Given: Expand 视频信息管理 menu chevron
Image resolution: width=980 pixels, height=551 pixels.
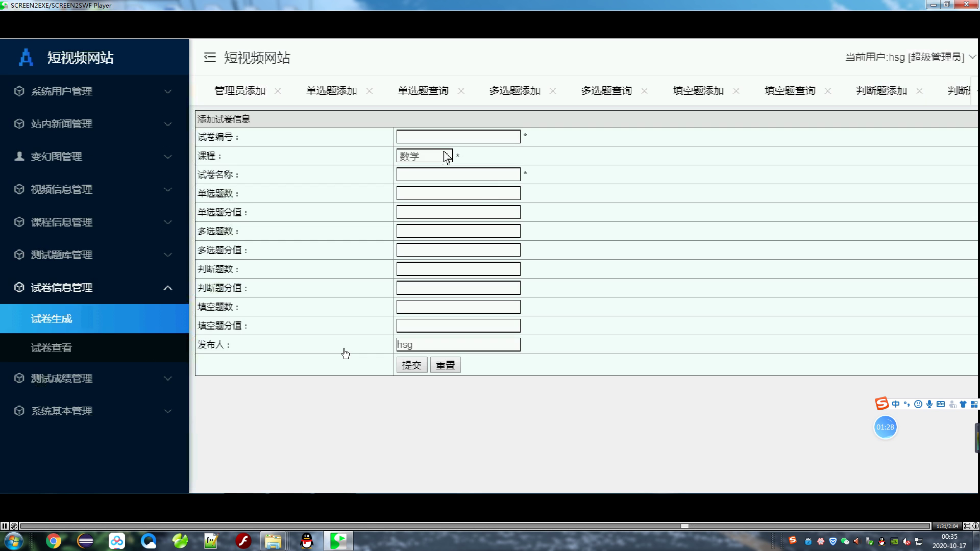Looking at the screenshot, I should point(167,189).
